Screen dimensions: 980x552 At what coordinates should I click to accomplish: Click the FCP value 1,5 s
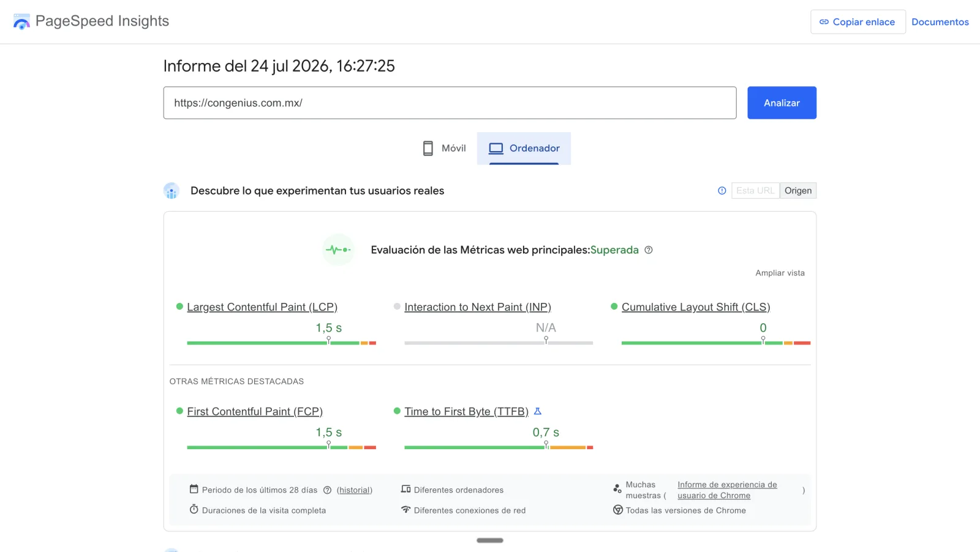click(329, 433)
